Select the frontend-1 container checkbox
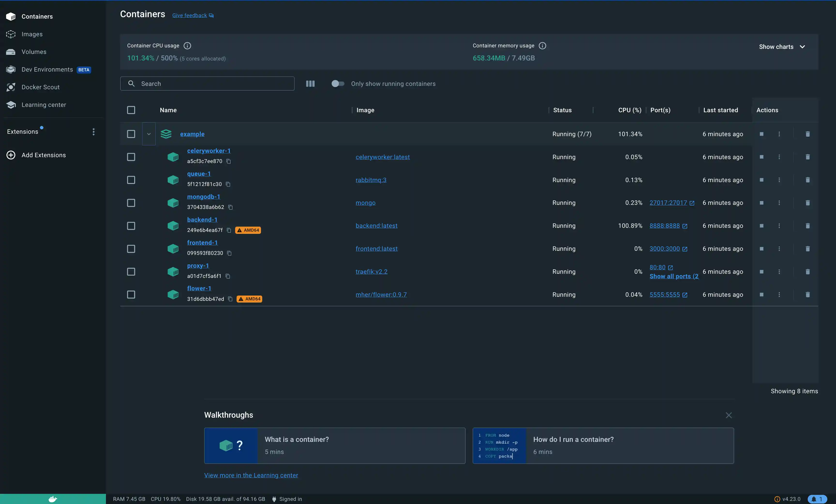This screenshot has height=504, width=836. point(131,249)
